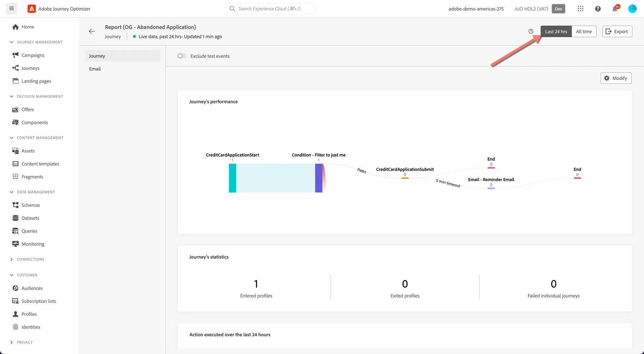Click the Home icon in sidebar
The image size is (644, 354).
click(15, 27)
